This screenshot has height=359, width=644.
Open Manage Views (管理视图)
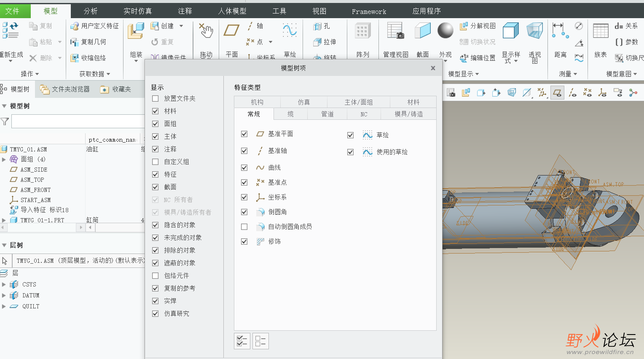(x=395, y=31)
